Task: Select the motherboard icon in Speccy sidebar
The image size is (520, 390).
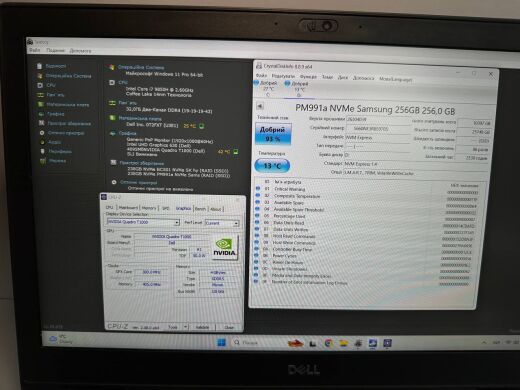Action: click(41, 104)
